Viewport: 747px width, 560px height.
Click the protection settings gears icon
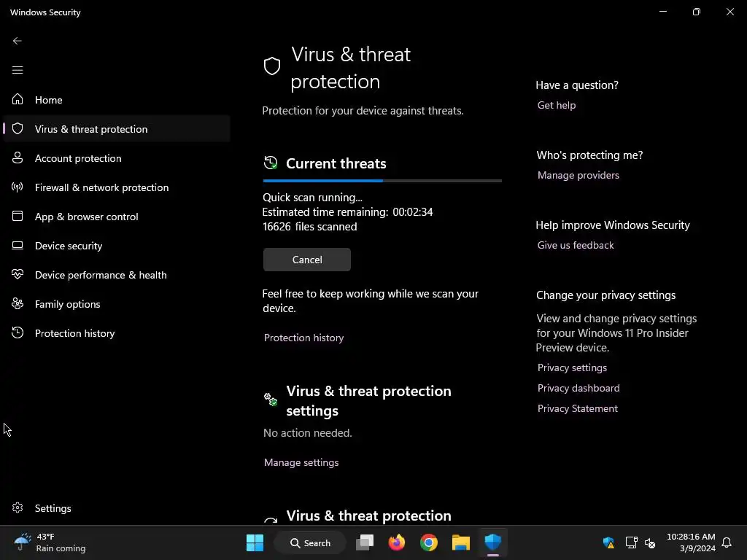coord(271,400)
